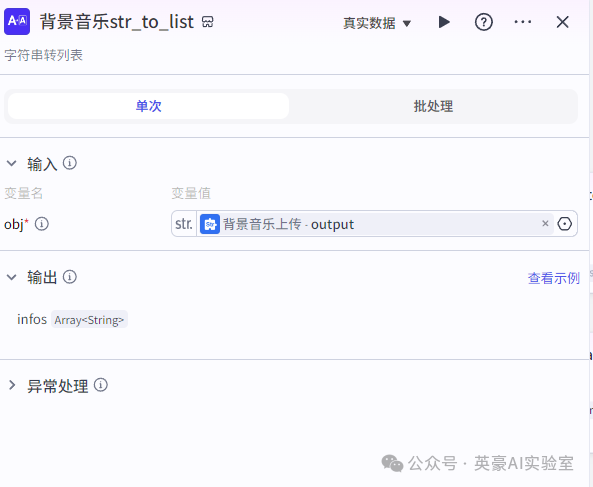Expand the 异常处理 section
Viewport: 593px width, 487px height.
coord(12,385)
